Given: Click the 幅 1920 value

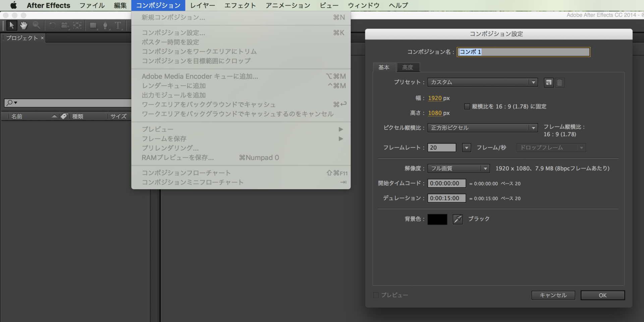Looking at the screenshot, I should [x=435, y=98].
